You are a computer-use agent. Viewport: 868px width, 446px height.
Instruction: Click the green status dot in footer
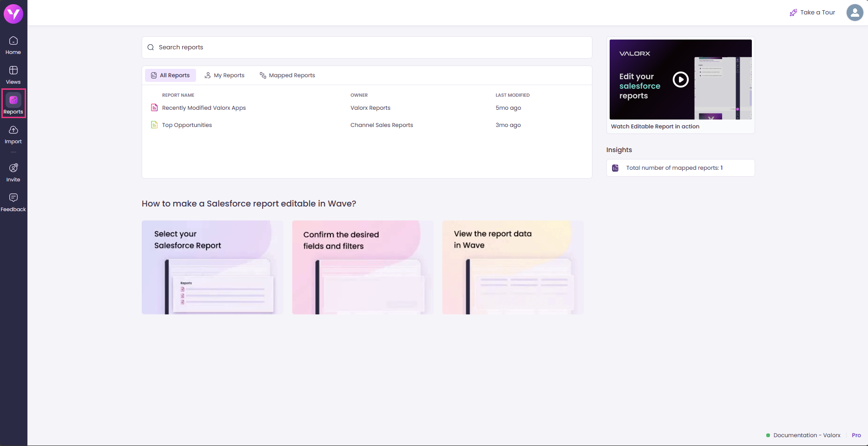coord(768,435)
